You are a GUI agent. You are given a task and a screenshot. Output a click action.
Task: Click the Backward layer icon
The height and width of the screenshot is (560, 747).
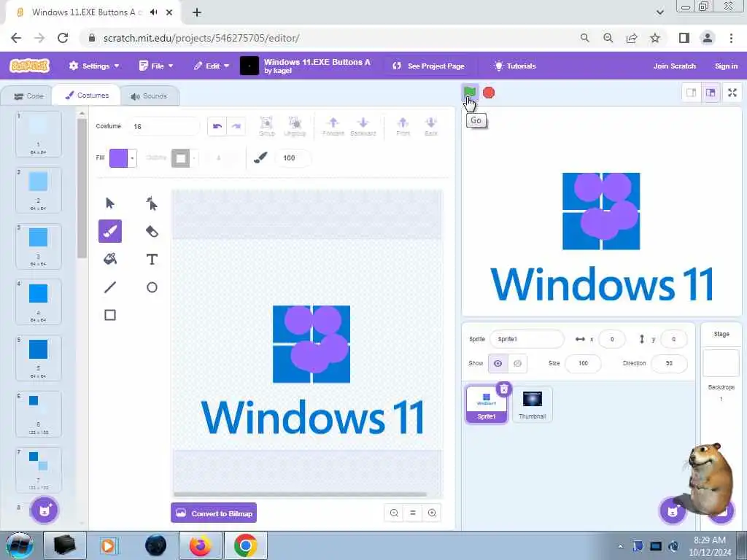coord(363,126)
